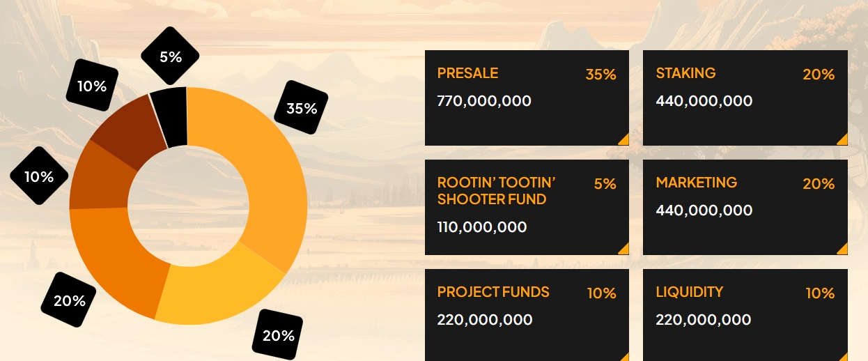Open the Project Funds card
Viewport: 868px width, 361px height.
(x=527, y=314)
